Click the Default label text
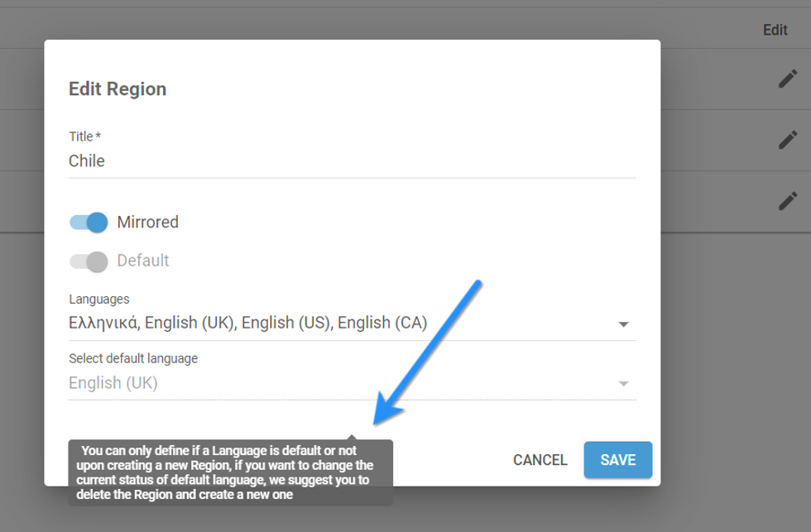 point(143,261)
